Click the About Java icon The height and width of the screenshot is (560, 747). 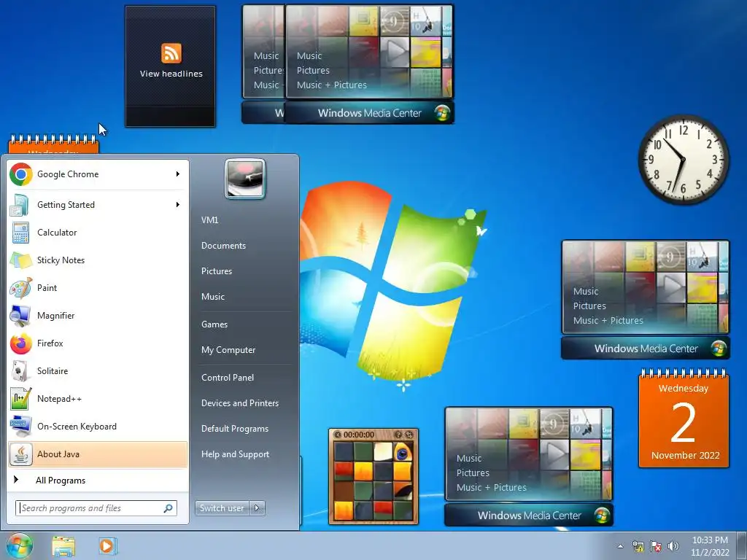pos(20,454)
